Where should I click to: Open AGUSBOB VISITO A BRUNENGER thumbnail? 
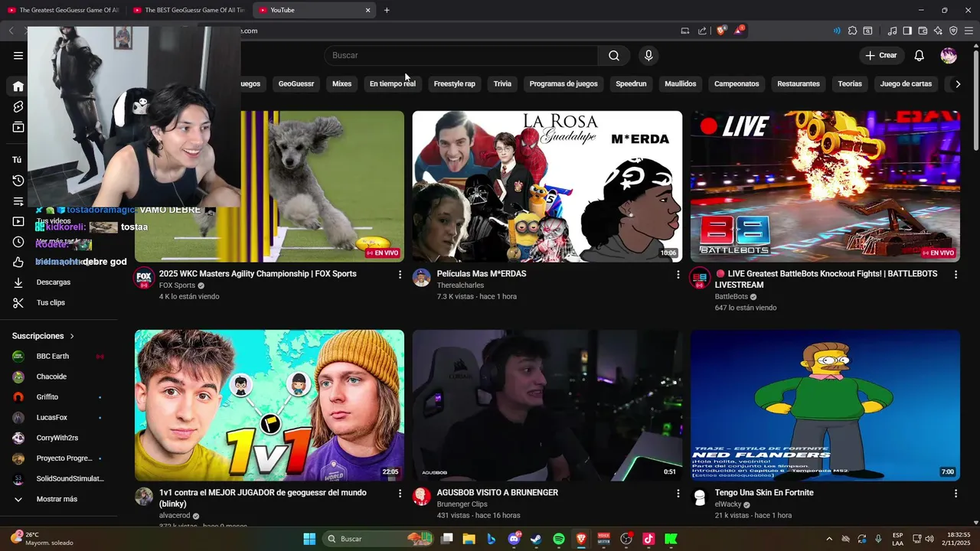click(547, 406)
